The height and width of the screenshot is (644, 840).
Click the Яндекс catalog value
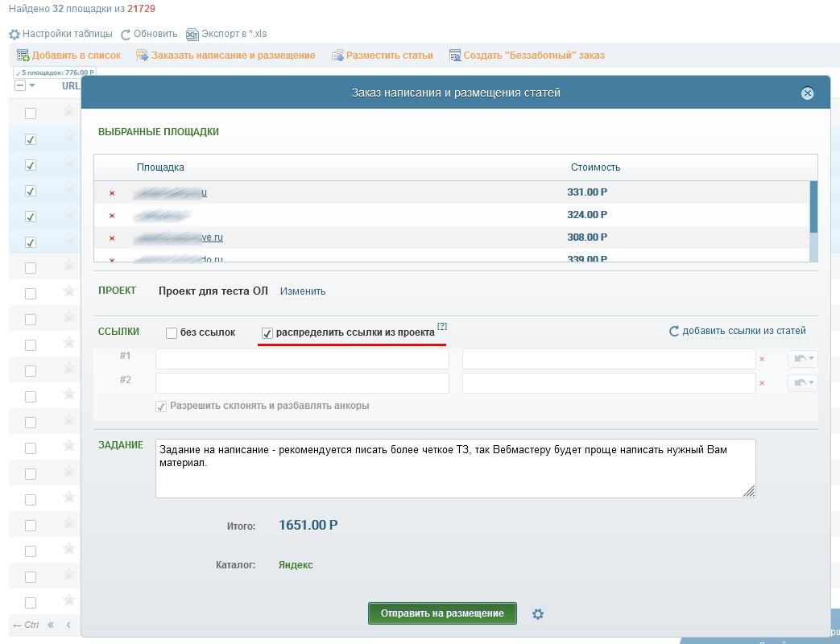point(296,565)
